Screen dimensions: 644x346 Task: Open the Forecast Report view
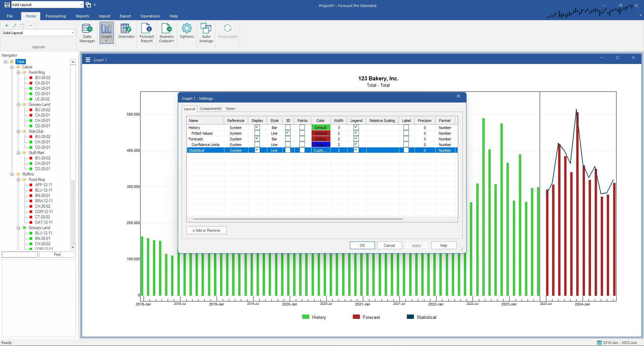click(x=147, y=33)
